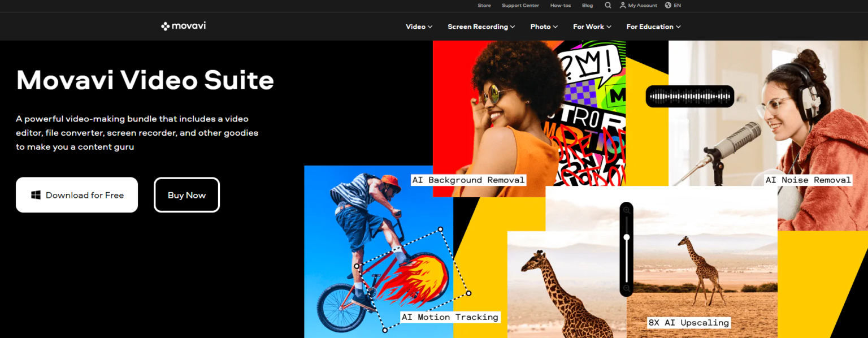Click the Buy Now button
This screenshot has width=868, height=338.
pyautogui.click(x=186, y=195)
